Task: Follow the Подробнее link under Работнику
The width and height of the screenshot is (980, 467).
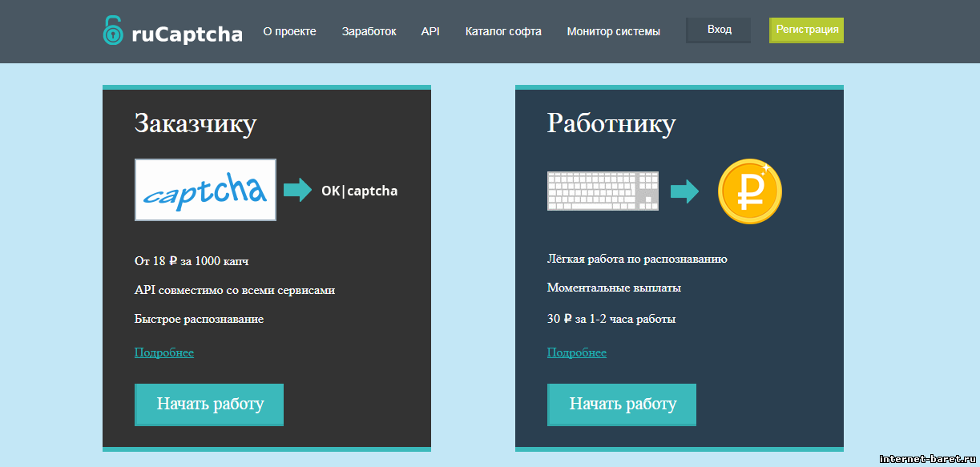Action: 577,352
